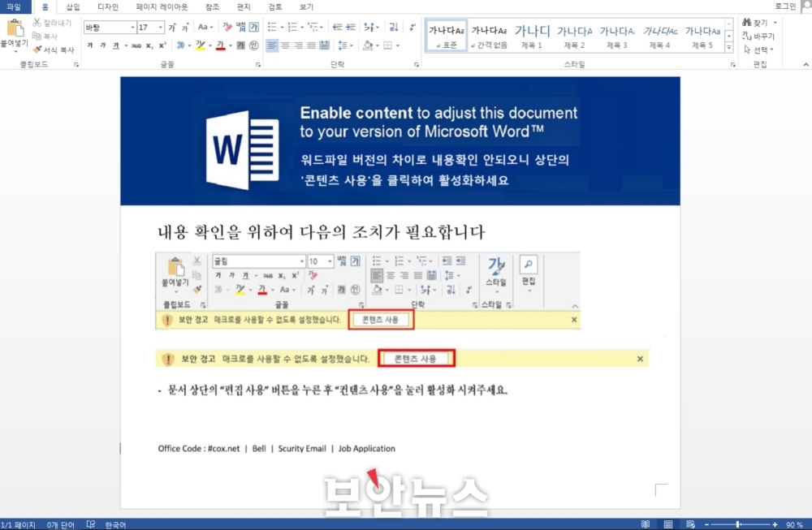Click the 한국어 language indicator in status bar

115,525
